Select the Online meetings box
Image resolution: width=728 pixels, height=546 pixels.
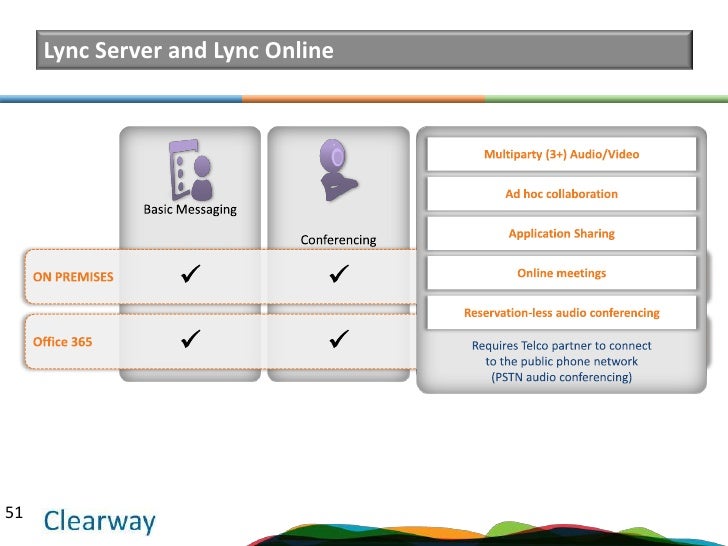[561, 273]
